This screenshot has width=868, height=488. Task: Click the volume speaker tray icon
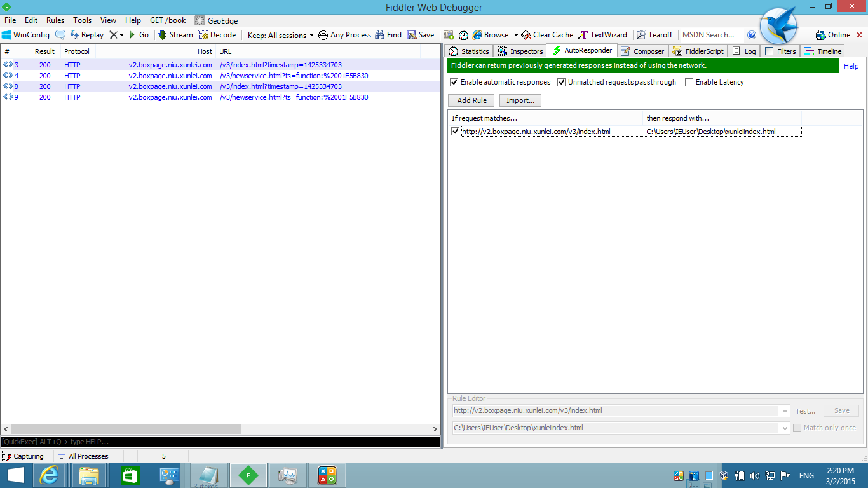coord(755,475)
